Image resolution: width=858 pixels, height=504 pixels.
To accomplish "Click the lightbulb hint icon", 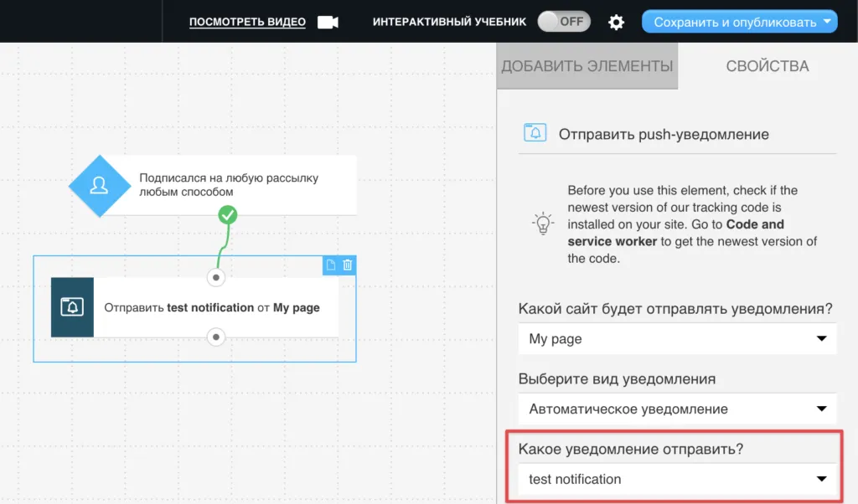I will point(543,223).
